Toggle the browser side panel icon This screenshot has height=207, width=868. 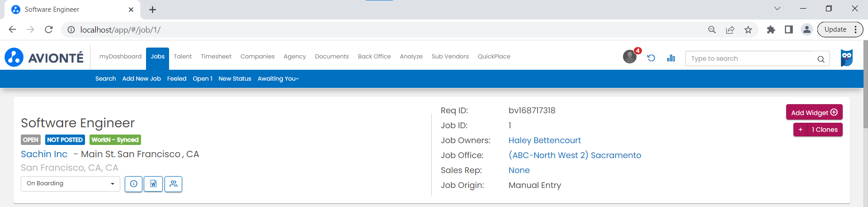coord(789,30)
